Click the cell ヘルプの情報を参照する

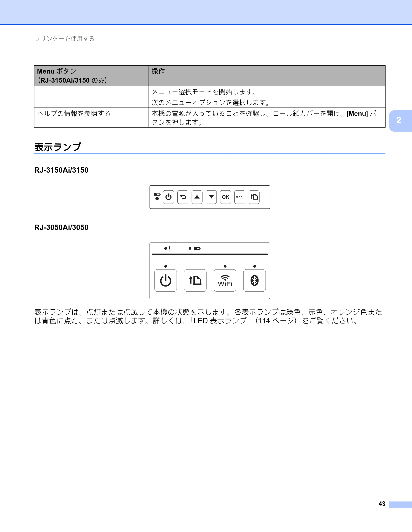click(91, 117)
